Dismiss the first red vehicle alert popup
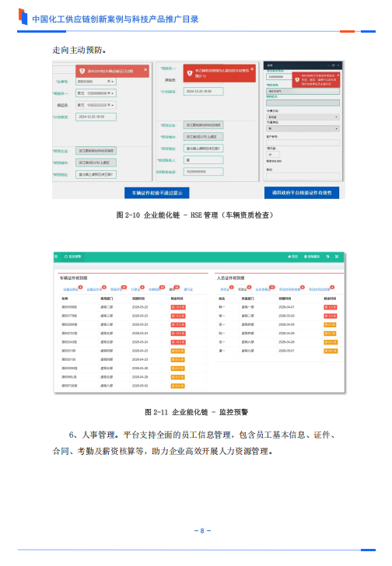 coord(145,69)
